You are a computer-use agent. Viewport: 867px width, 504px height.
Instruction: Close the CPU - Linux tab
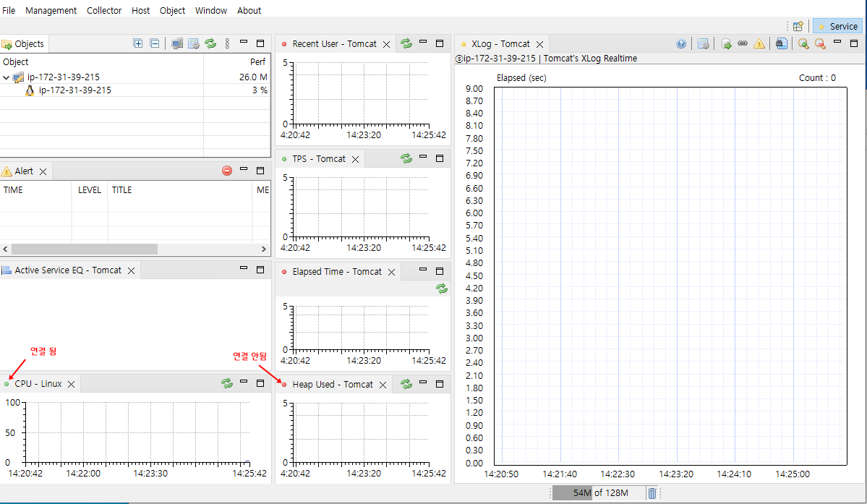point(72,384)
